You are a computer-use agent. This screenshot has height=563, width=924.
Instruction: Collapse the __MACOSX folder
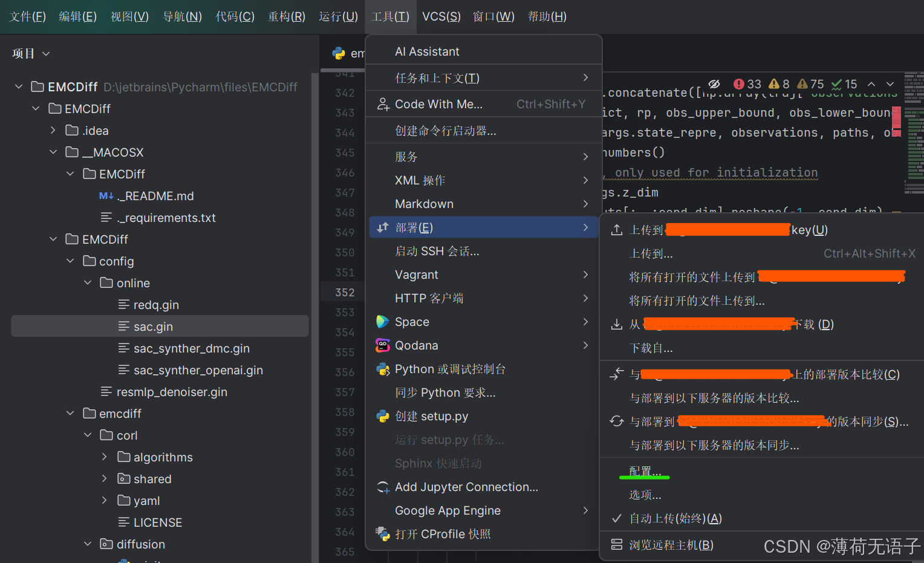(x=53, y=152)
